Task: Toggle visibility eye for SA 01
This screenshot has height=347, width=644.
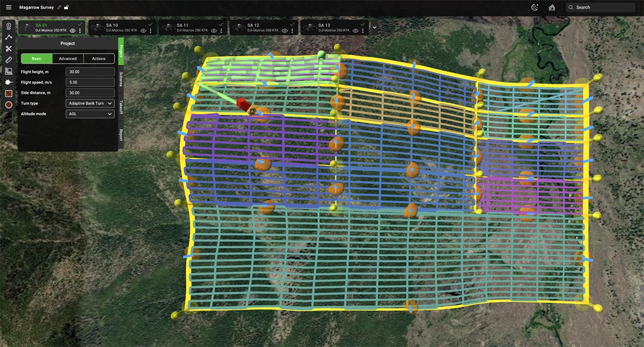Action: click(72, 31)
